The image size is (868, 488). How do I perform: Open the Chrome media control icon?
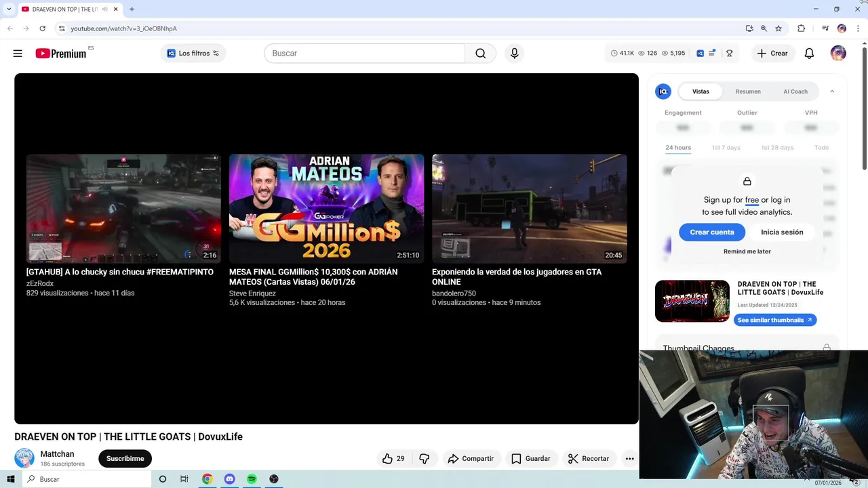point(825,28)
